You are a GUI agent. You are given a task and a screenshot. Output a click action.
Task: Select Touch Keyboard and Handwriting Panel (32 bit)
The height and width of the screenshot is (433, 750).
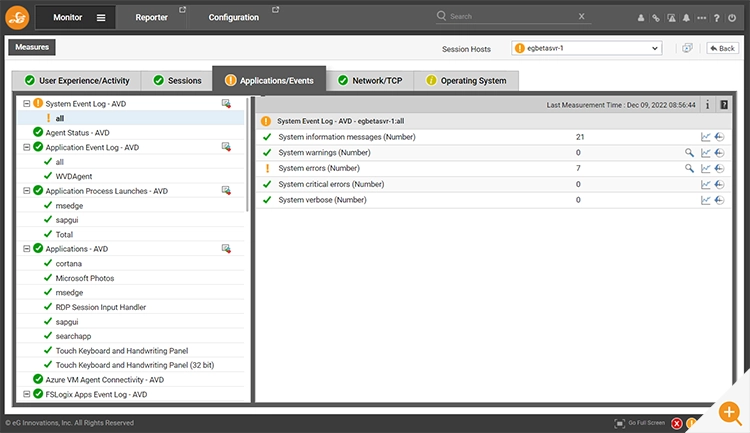135,365
